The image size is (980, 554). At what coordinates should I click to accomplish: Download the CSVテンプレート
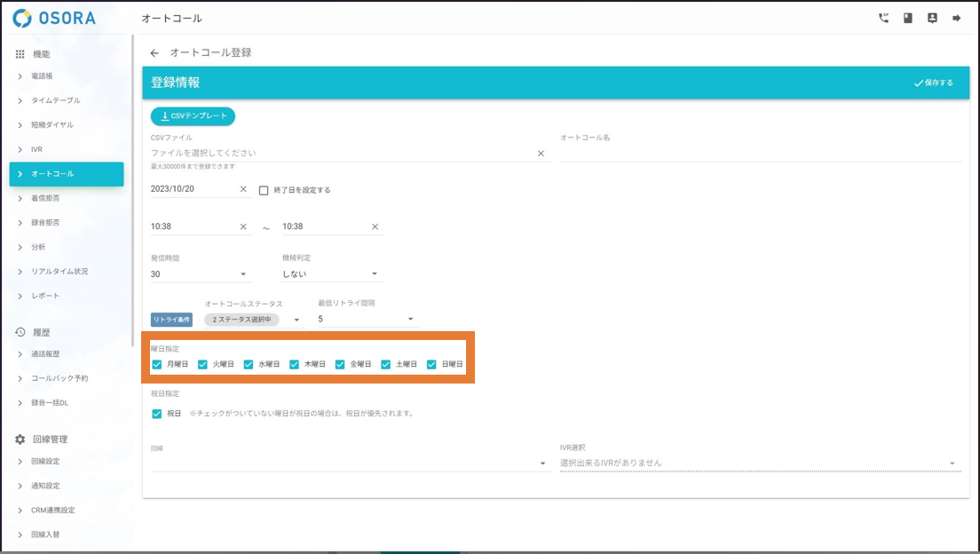click(x=193, y=116)
